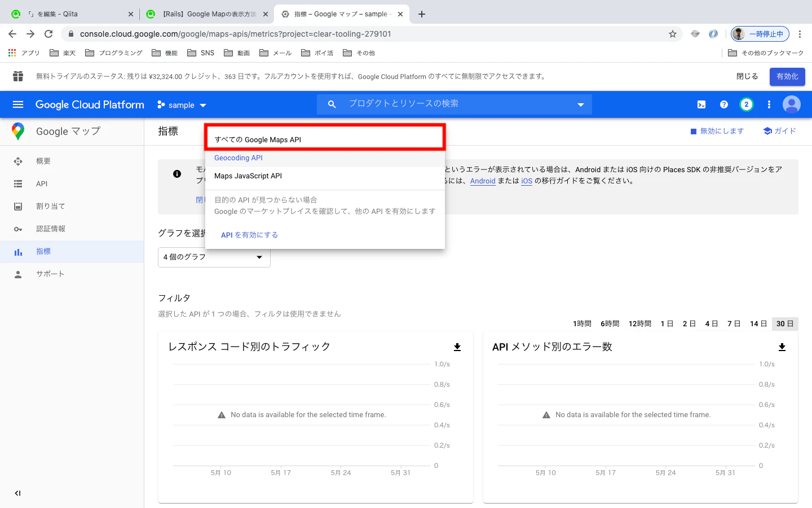Image resolution: width=812 pixels, height=508 pixels.
Task: Reload the page
Action: [x=48, y=34]
